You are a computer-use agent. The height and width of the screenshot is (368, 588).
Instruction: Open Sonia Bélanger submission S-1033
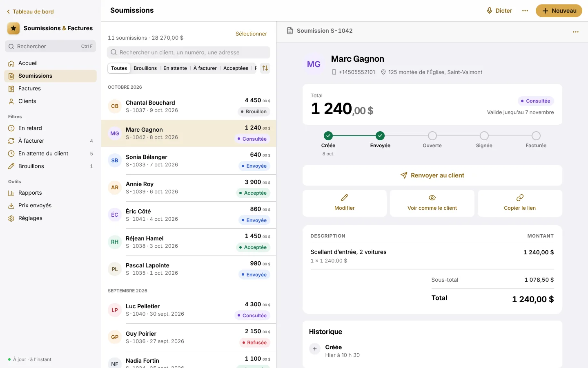tap(189, 161)
